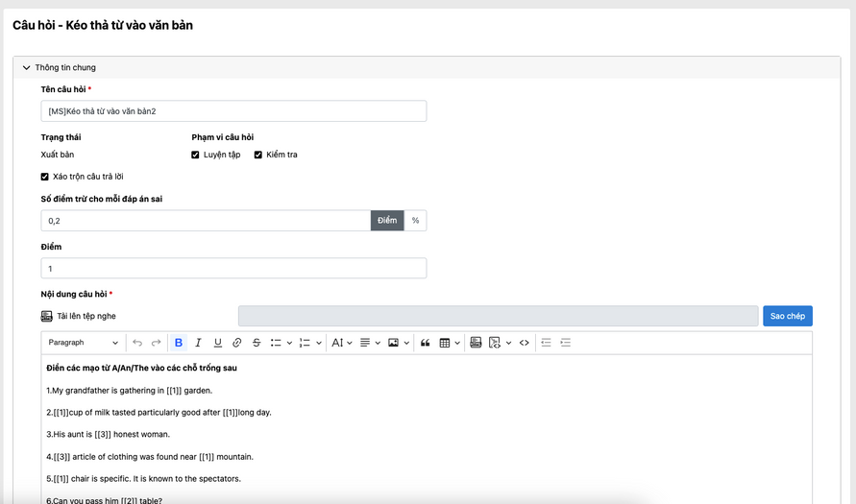
Task: Uncheck the Luyện tập checkbox
Action: 196,155
